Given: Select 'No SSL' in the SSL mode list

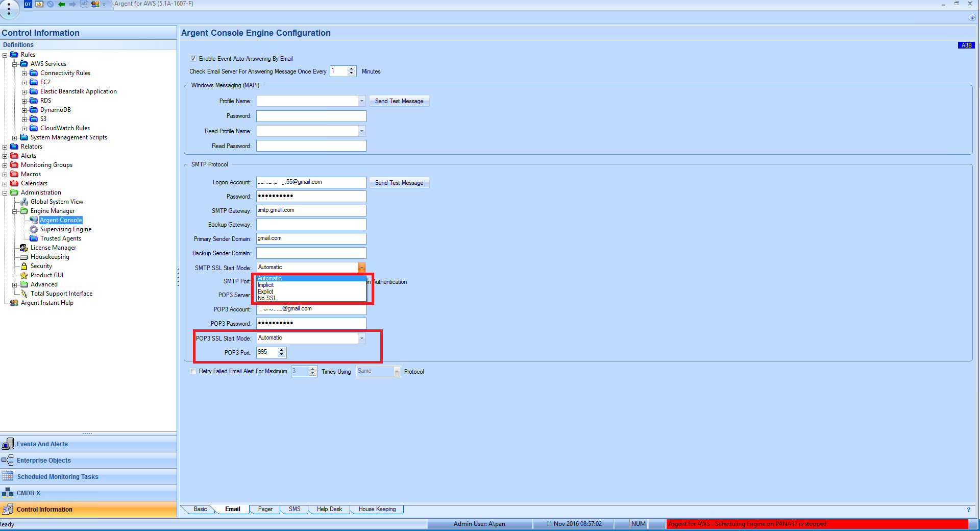Looking at the screenshot, I should (267, 298).
